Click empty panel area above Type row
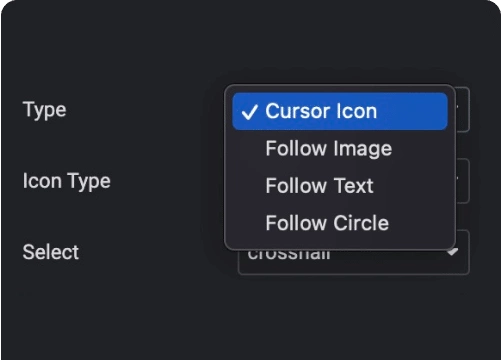The image size is (501, 360). click(250, 43)
